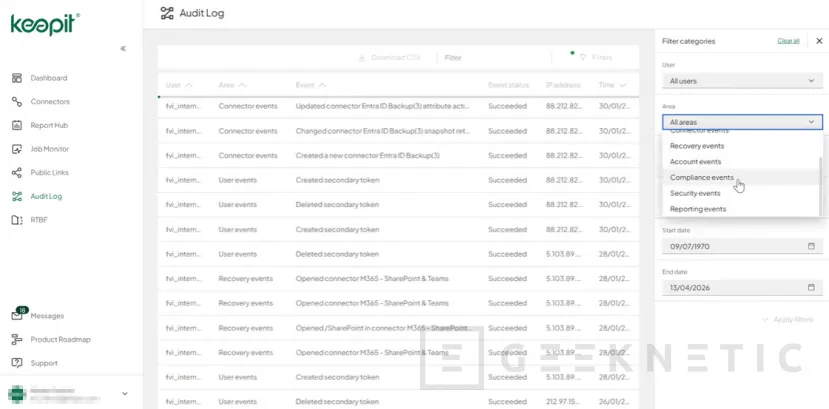The height and width of the screenshot is (409, 829).
Task: Open Product Roadmap label
Action: click(61, 340)
